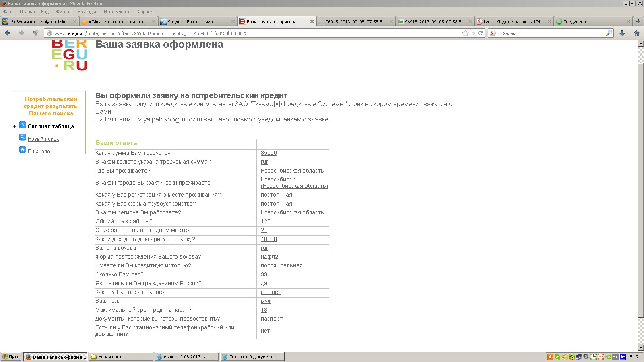Switch to the Входящие valya.petriko tab
This screenshot has height=362, width=644.
tap(39, 21)
